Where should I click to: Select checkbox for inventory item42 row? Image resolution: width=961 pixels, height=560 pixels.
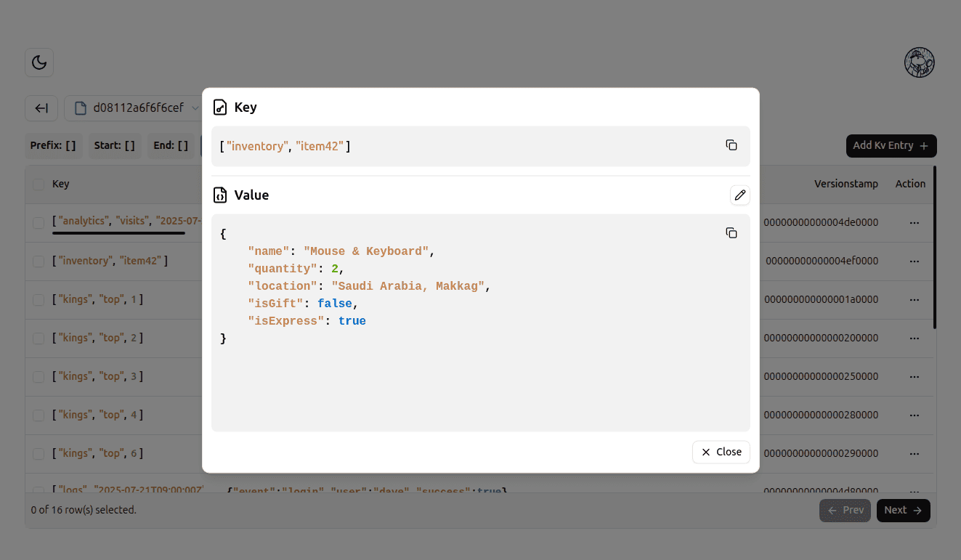(x=38, y=261)
